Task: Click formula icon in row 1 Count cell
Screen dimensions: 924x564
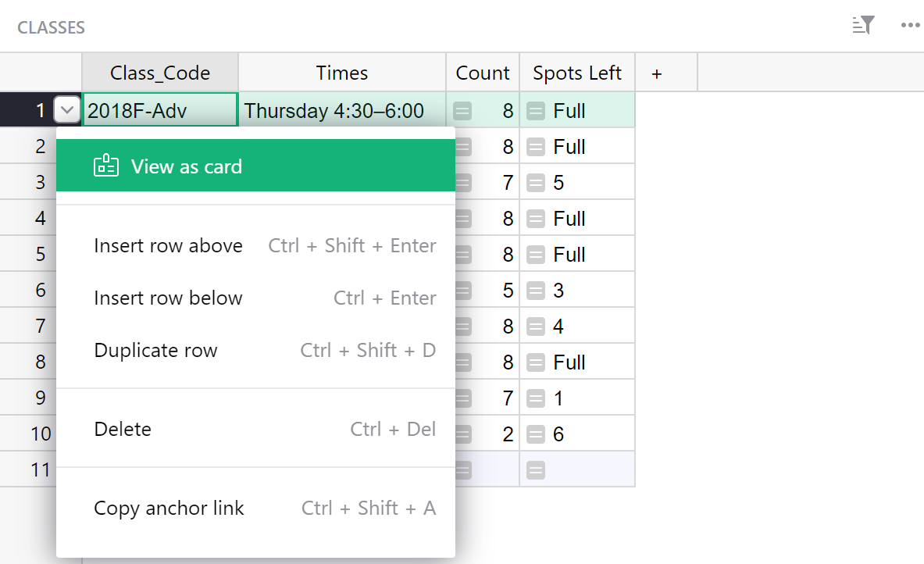Action: tap(463, 111)
